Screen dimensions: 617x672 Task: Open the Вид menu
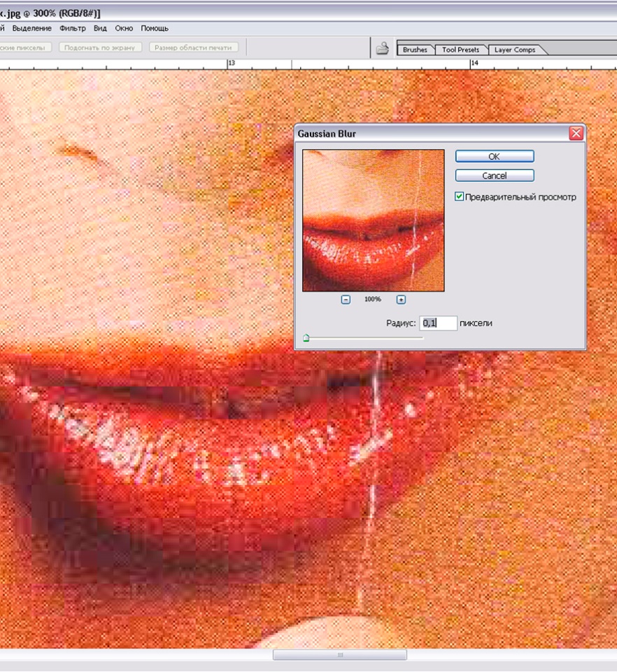pos(100,29)
